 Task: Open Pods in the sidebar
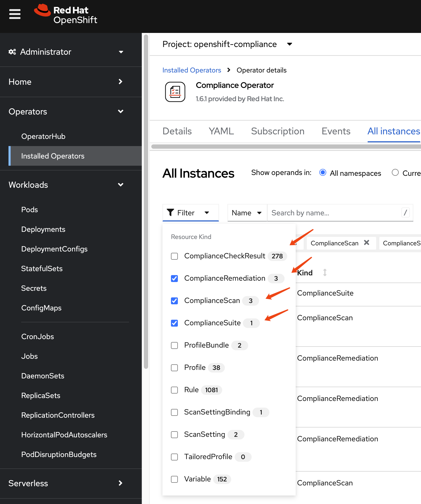coord(29,210)
